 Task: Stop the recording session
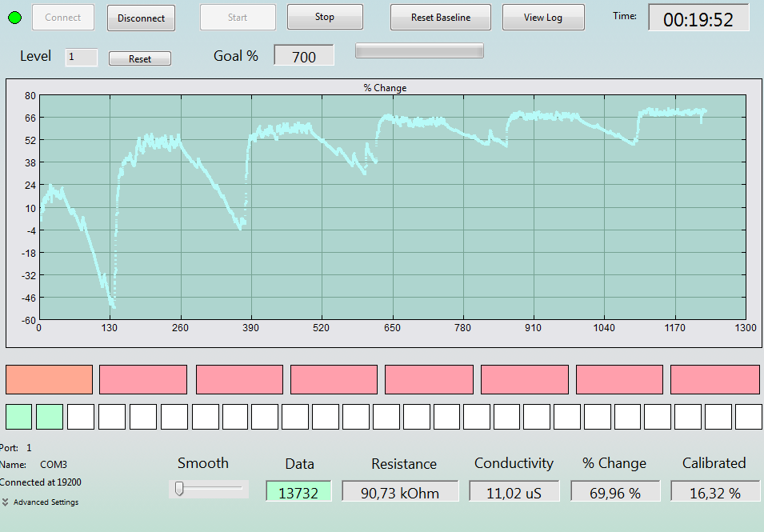(325, 17)
